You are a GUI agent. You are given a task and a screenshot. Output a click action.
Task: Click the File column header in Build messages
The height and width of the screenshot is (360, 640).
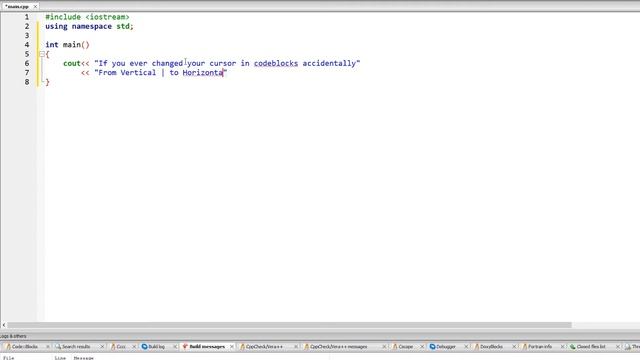9,358
